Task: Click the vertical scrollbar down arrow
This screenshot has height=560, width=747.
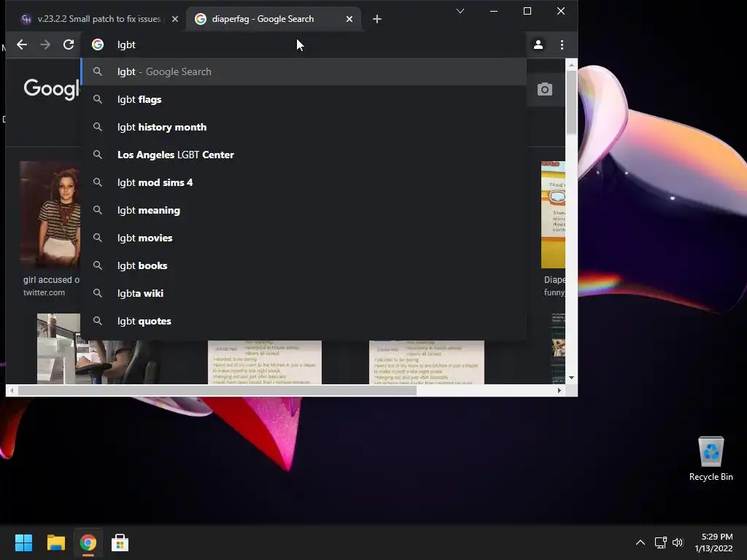Action: pos(571,378)
